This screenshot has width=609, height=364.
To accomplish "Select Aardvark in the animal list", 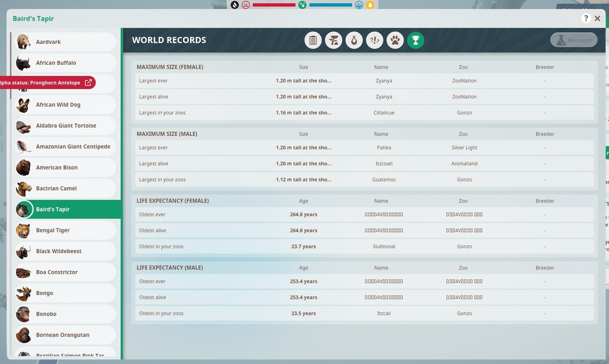I will [x=66, y=42].
